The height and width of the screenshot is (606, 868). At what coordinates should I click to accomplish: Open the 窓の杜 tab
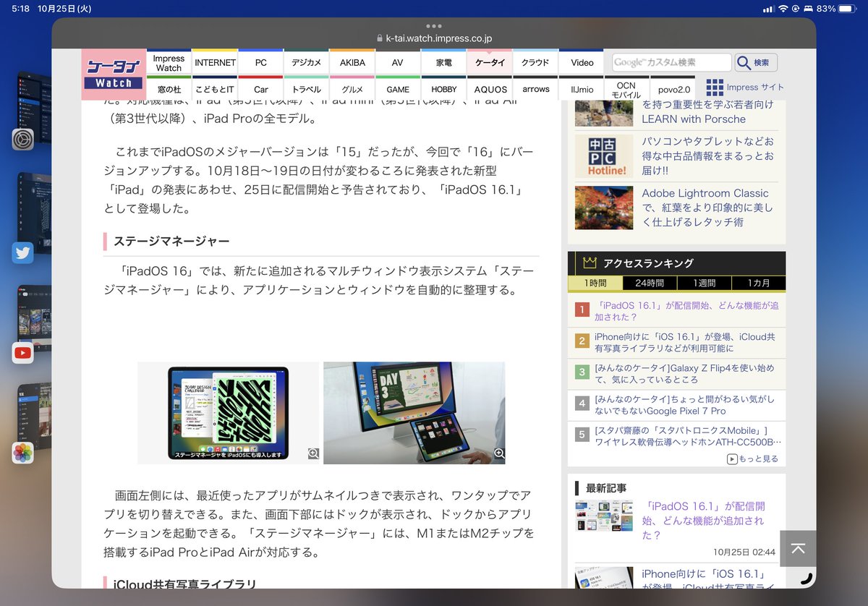(169, 89)
